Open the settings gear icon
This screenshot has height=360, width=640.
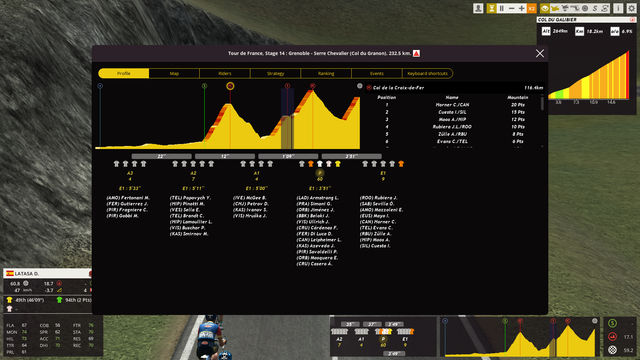631,8
